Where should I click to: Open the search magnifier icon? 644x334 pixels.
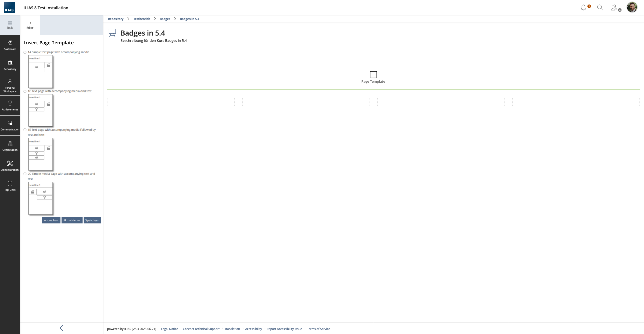pyautogui.click(x=600, y=8)
